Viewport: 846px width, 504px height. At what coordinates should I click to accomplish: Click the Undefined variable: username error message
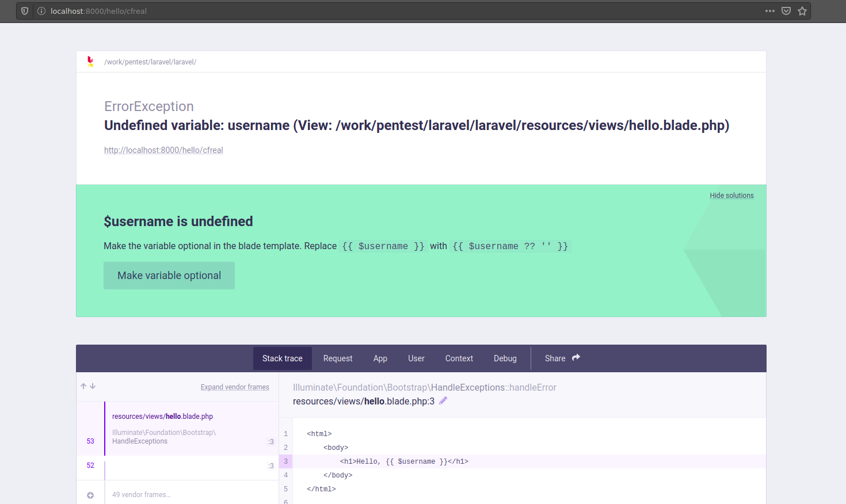tap(417, 125)
